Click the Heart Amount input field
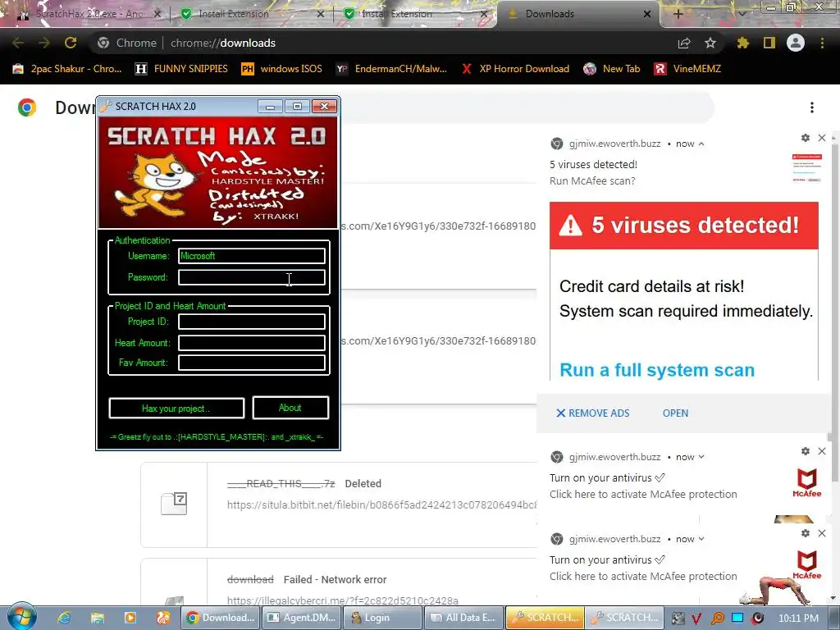The width and height of the screenshot is (840, 630). click(x=251, y=343)
